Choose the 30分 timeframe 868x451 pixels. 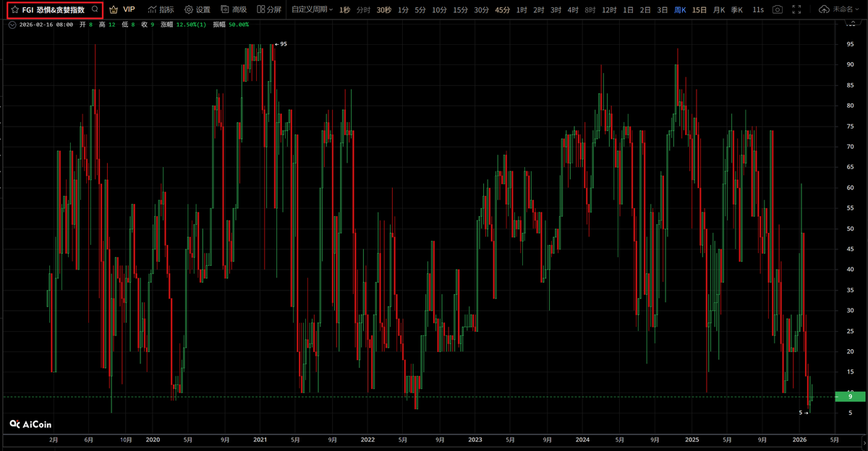point(481,9)
